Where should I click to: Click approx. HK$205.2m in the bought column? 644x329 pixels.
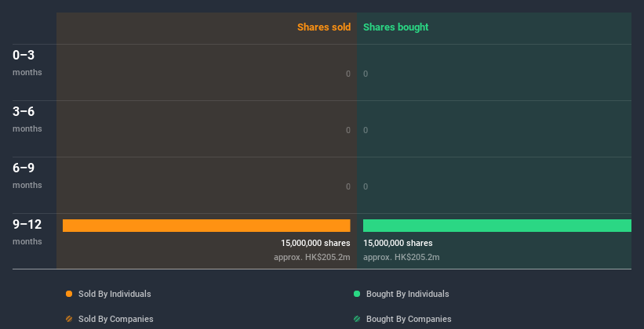(402, 257)
